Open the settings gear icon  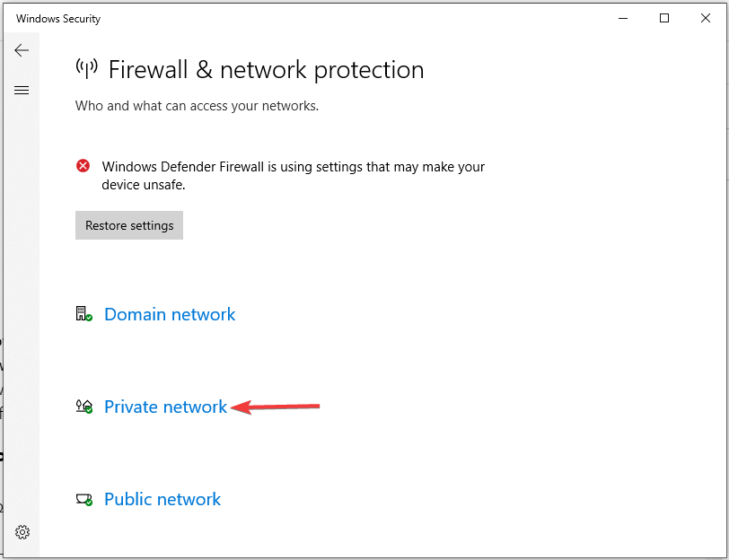point(22,532)
